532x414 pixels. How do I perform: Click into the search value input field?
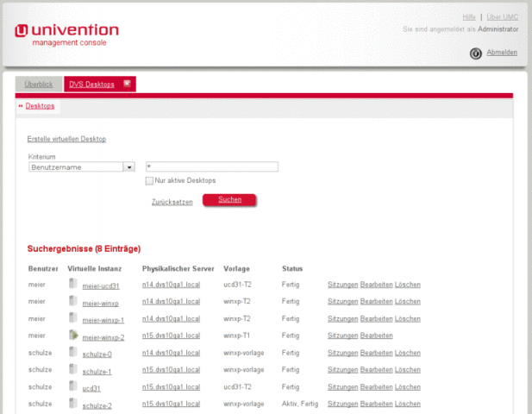(x=211, y=167)
